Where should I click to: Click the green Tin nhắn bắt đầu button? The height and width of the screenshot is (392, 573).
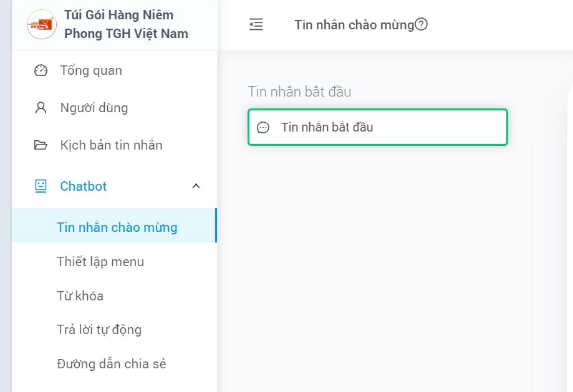377,127
